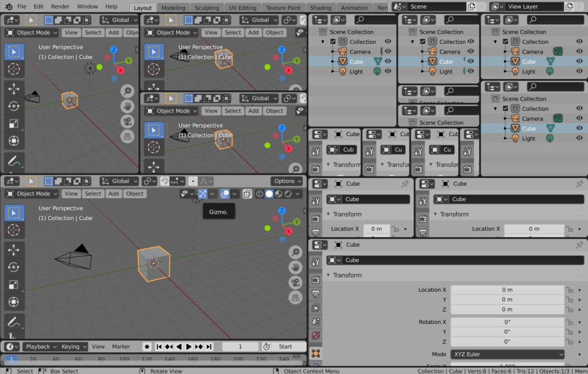Click the pin icon in the bottom properties panel
Screen dimensions: 588x374
pos(579,245)
